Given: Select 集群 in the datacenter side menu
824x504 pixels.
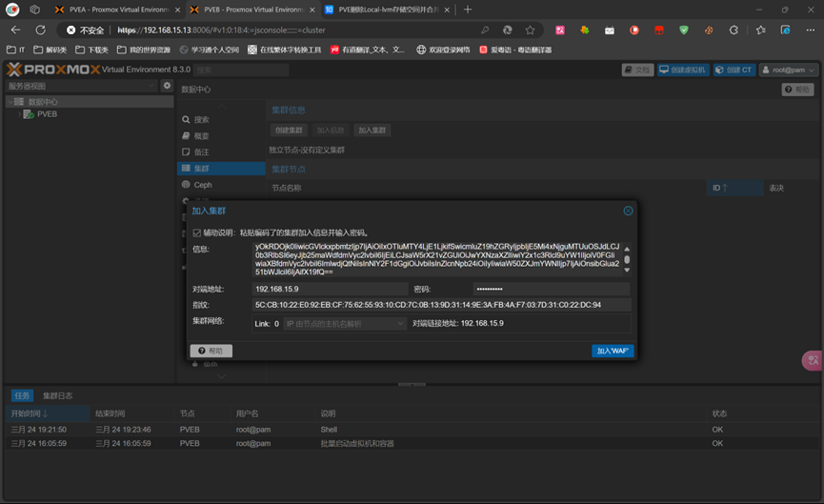Looking at the screenshot, I should coord(221,169).
